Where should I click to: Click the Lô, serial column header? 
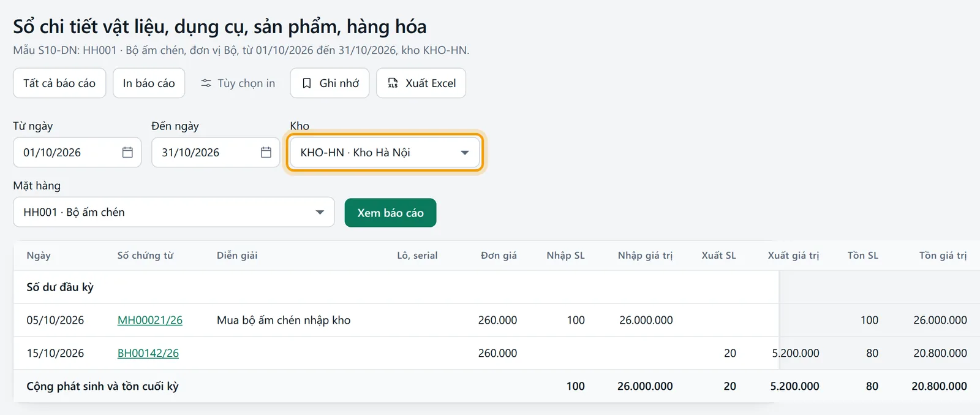coord(417,256)
